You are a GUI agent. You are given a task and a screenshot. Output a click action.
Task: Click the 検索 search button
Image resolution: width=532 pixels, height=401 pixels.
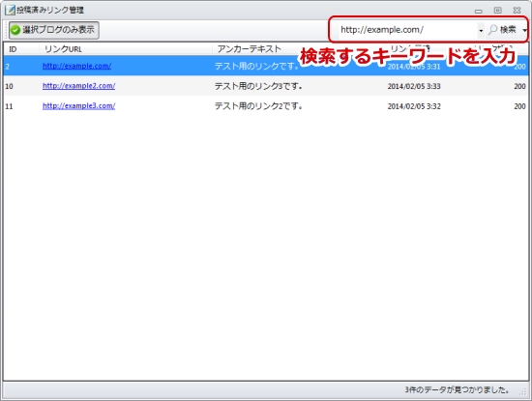click(503, 30)
